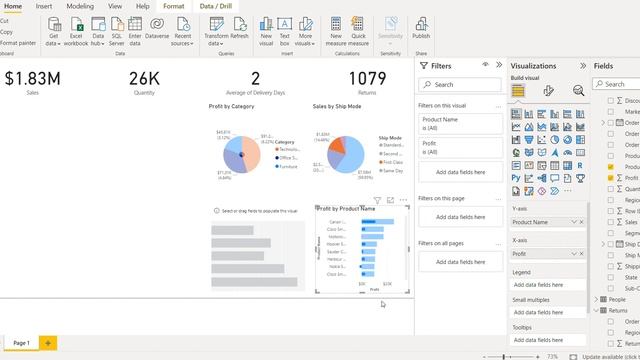Viewport: 640px width, 360px height.
Task: Check the Row ID field checkbox
Action: (611, 211)
